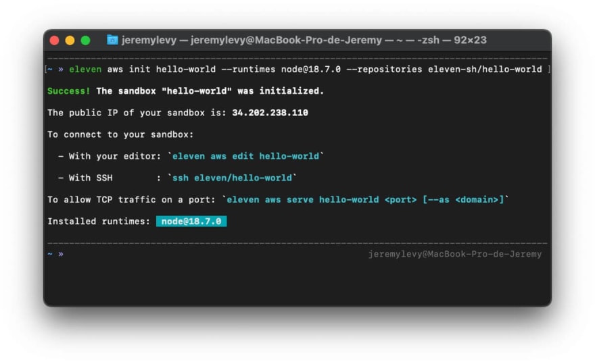This screenshot has width=595, height=364.
Task: Click the 'eleven' command word in green
Action: click(x=85, y=70)
